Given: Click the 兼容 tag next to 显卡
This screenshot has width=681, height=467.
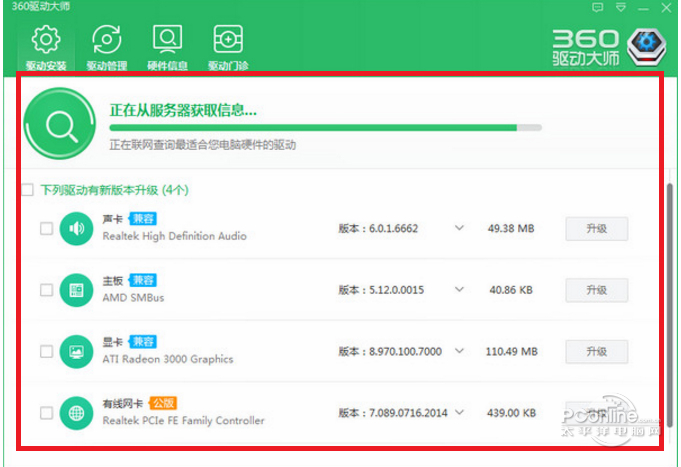Looking at the screenshot, I should (143, 341).
